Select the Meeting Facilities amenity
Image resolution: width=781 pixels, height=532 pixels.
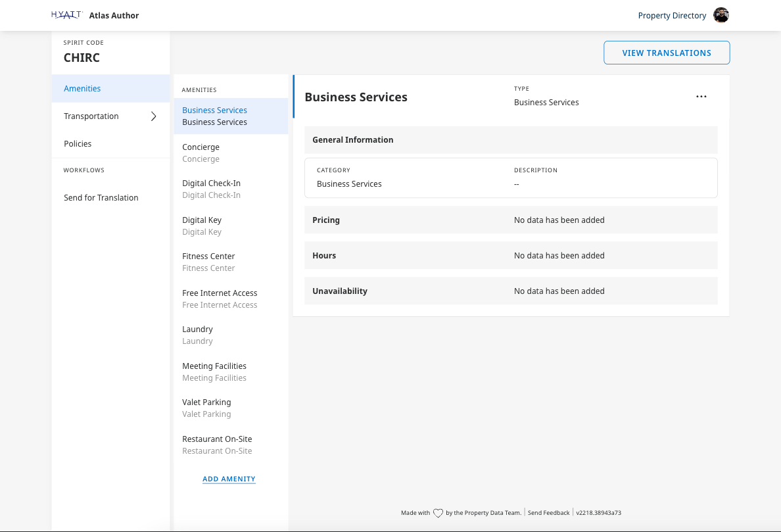coord(231,372)
